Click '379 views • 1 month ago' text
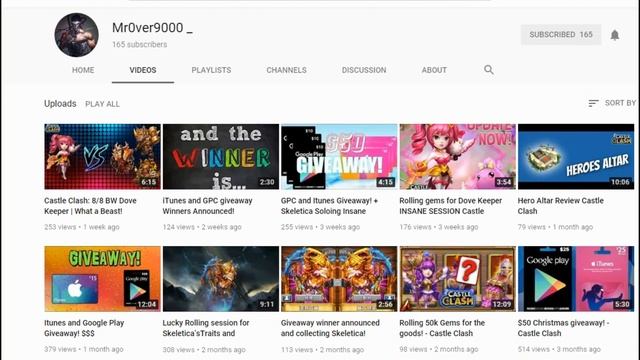The height and width of the screenshot is (360, 640). [84, 349]
